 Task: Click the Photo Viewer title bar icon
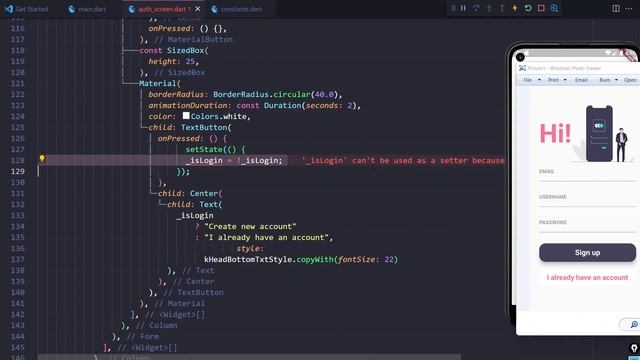[522, 68]
